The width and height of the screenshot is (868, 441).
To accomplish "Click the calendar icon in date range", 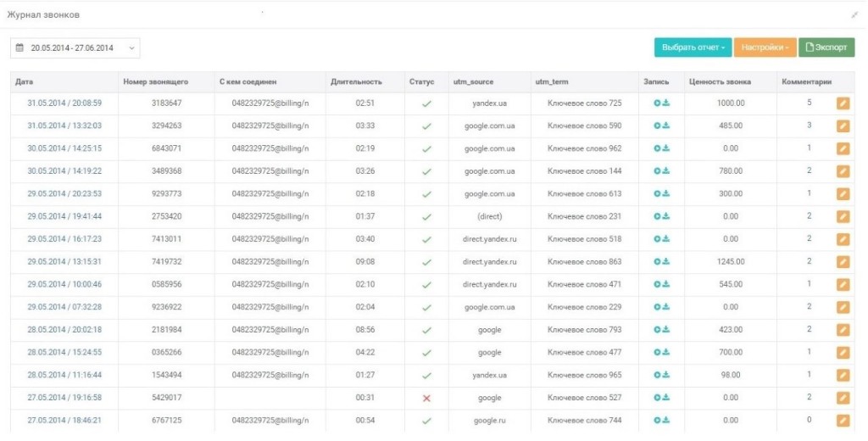I will click(20, 48).
